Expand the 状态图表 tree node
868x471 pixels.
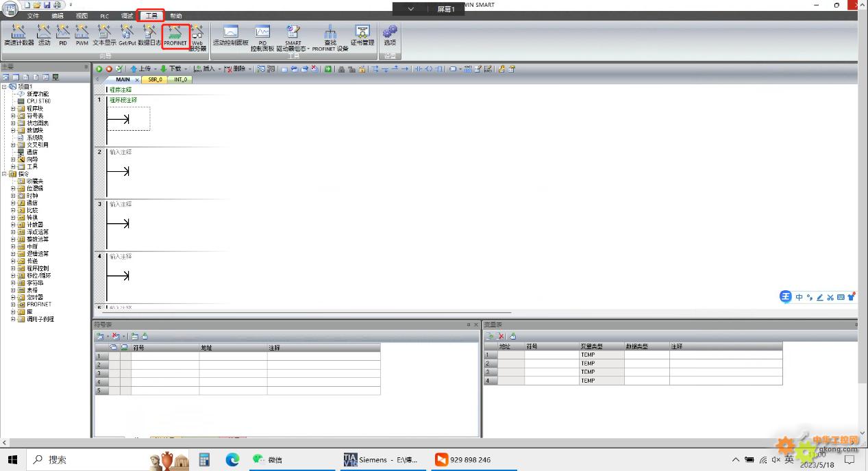[x=13, y=123]
